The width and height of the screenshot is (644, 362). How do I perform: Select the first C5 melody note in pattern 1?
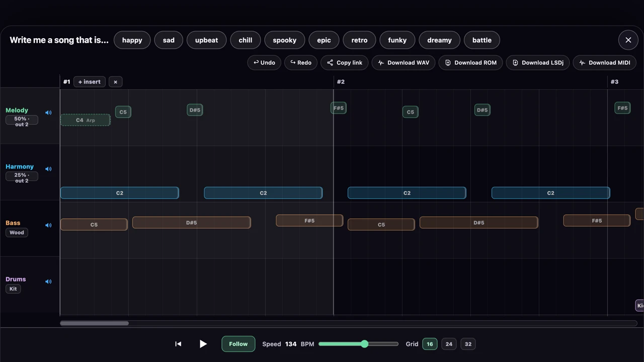(x=123, y=112)
